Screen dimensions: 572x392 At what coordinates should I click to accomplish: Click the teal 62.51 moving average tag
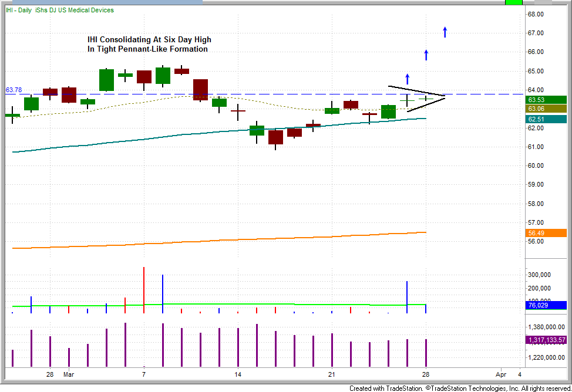(546, 119)
